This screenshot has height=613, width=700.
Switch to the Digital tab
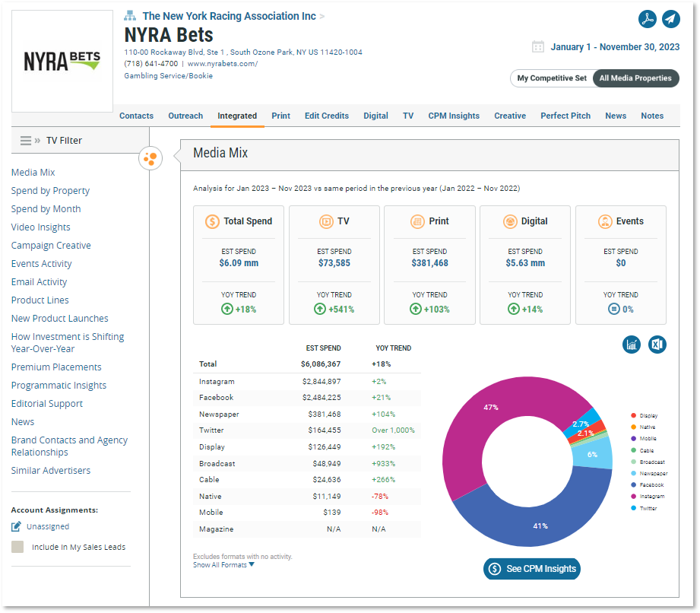tap(375, 116)
